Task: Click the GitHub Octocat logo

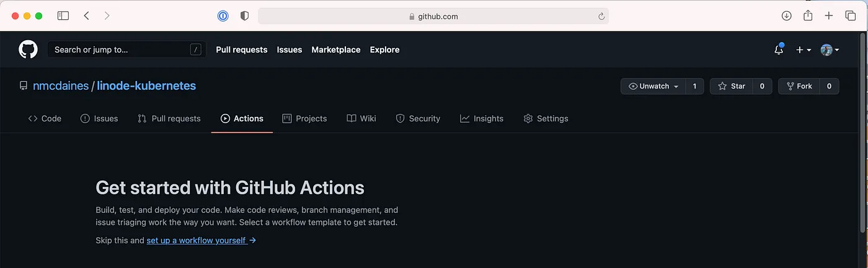Action: click(x=28, y=50)
